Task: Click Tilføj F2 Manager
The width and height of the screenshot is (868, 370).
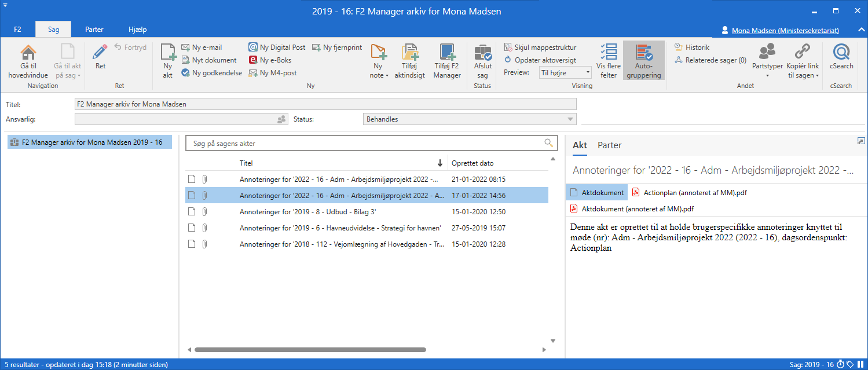Action: pyautogui.click(x=447, y=61)
